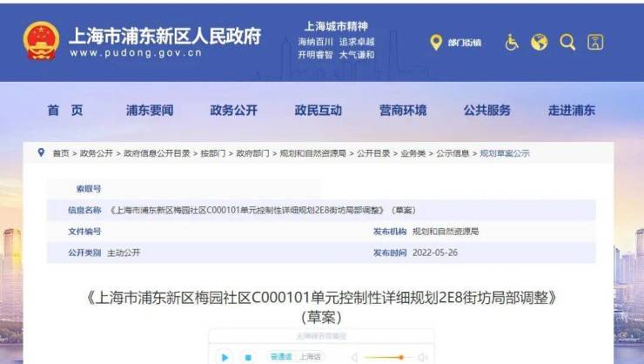Adjust the audio volume slider handle

(401, 357)
